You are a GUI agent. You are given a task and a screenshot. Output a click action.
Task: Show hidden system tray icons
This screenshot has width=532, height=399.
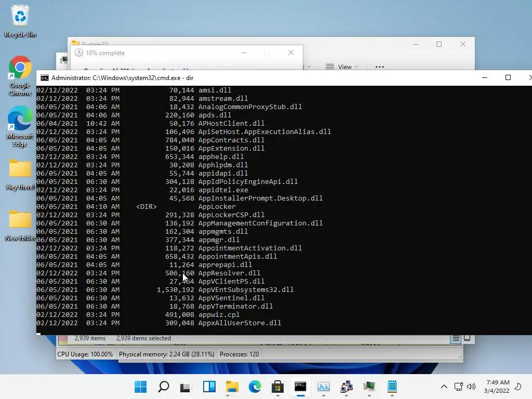(444, 387)
